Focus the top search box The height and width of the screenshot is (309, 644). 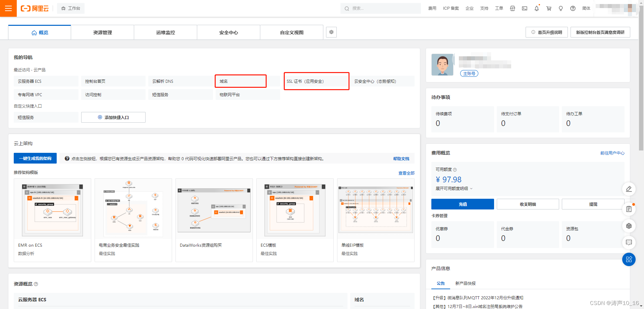click(x=380, y=8)
